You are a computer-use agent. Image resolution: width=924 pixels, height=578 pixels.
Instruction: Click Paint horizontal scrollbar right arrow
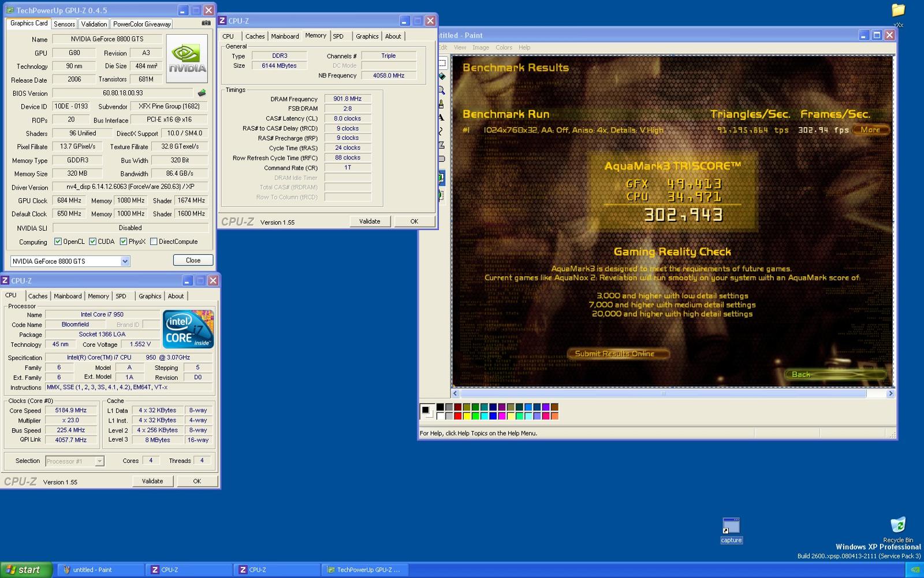pos(890,393)
